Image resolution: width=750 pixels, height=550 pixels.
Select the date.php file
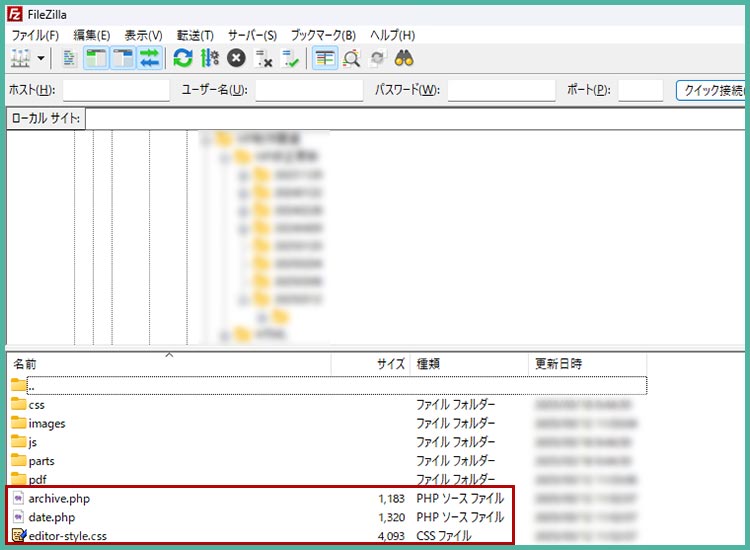328,517
